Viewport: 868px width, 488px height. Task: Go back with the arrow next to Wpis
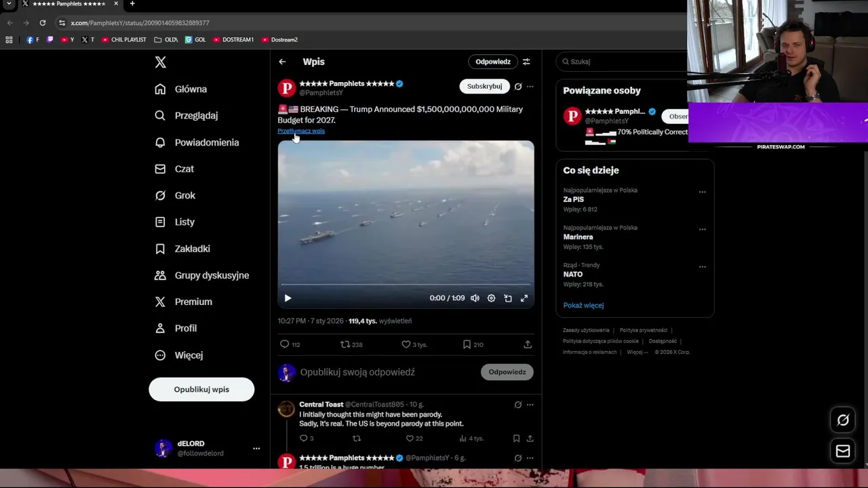pyautogui.click(x=282, y=62)
